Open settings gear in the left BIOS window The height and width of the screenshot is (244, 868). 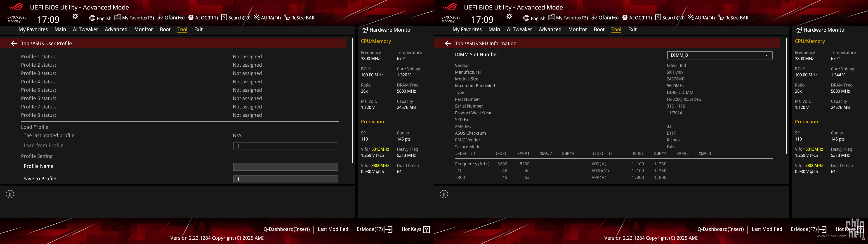point(75,16)
